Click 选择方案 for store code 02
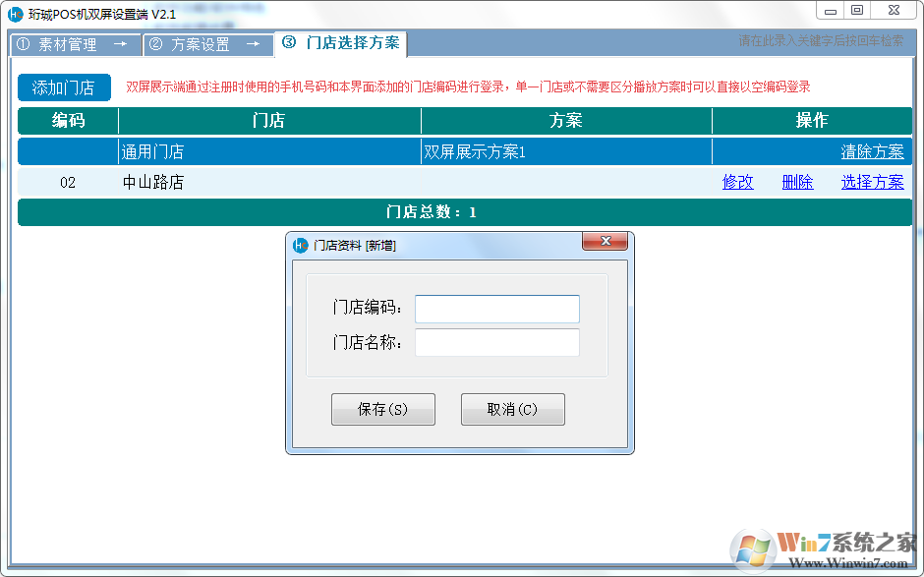924x577 pixels. point(872,182)
